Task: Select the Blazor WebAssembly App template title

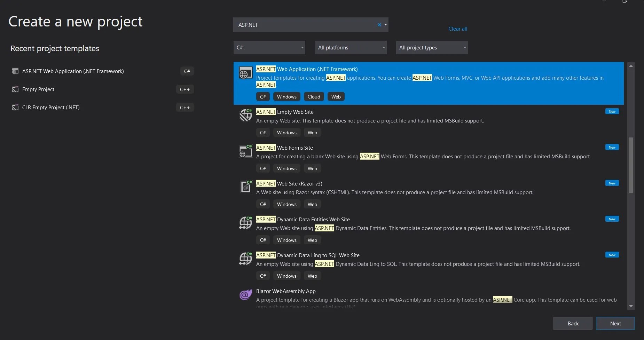Action: [286, 291]
